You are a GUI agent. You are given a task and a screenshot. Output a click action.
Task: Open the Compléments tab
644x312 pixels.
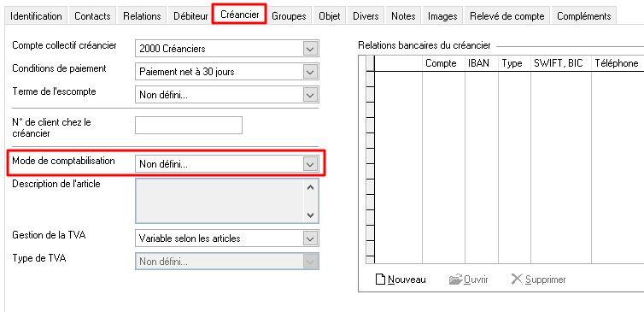583,16
